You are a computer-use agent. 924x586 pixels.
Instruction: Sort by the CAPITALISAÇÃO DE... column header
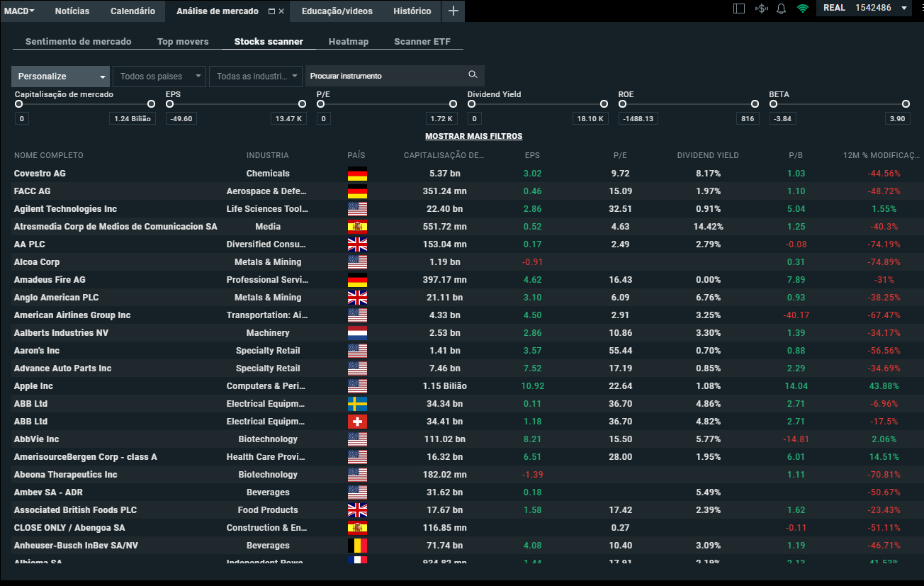(x=444, y=155)
